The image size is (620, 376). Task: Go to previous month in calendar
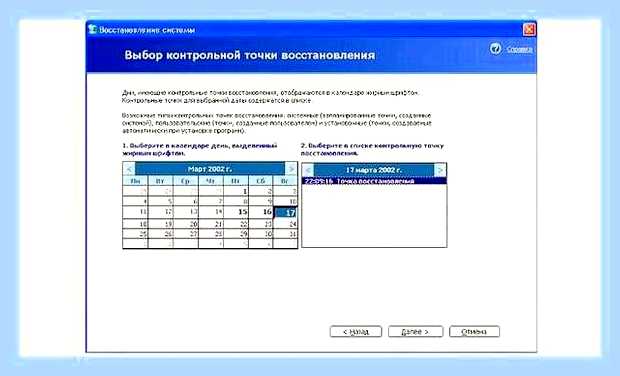(x=129, y=169)
